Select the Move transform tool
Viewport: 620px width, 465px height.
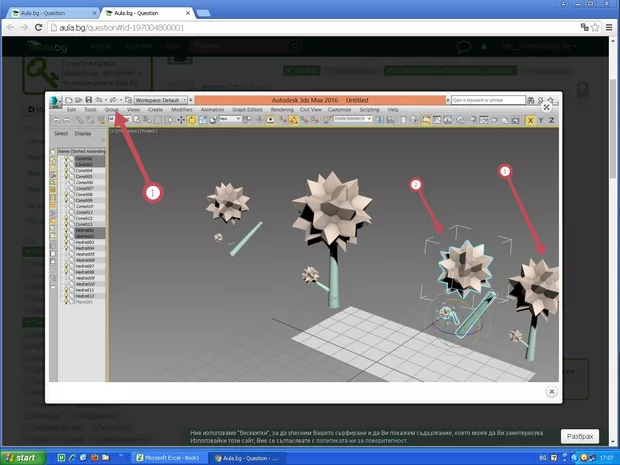tap(179, 119)
